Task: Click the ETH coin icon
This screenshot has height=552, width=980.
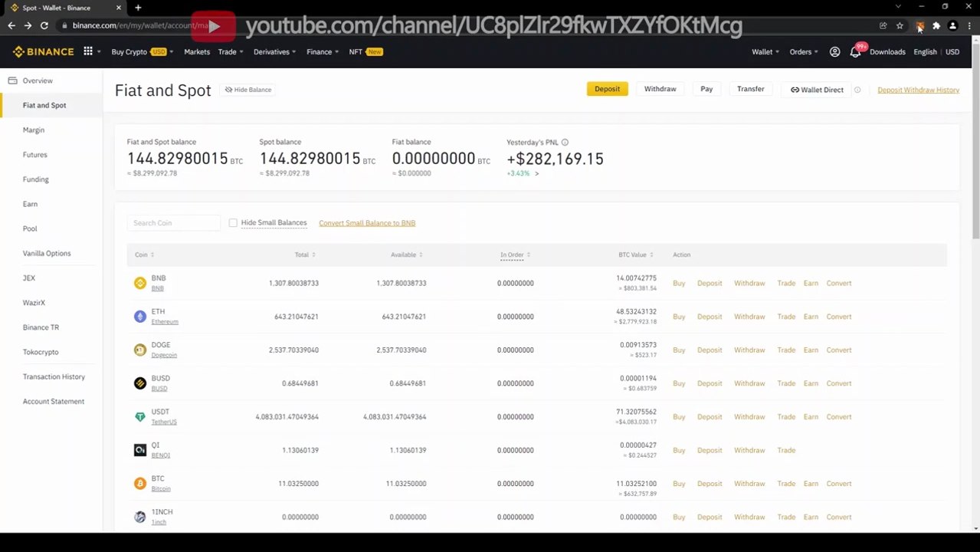Action: (140, 317)
